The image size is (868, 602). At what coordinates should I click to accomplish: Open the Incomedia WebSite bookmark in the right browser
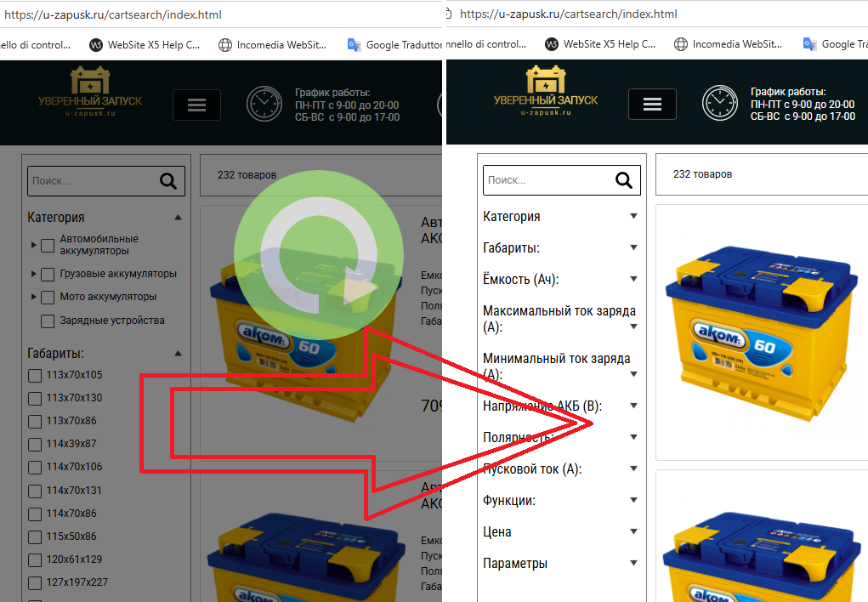click(728, 44)
